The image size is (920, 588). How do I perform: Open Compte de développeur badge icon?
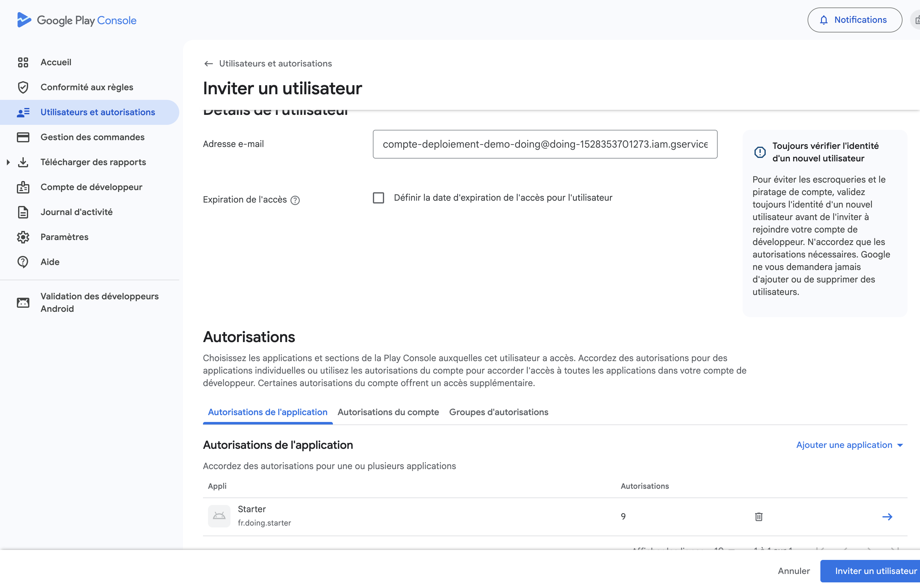[23, 187]
